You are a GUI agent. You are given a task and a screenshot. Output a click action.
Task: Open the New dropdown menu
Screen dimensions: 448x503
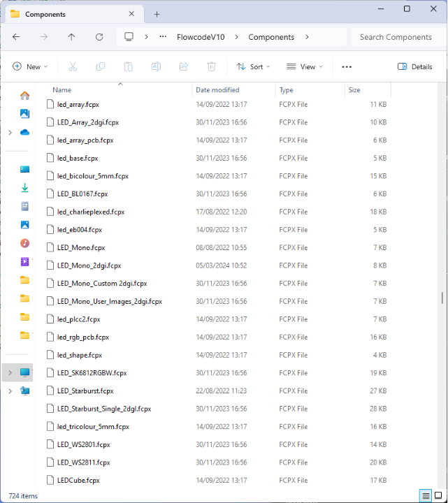pyautogui.click(x=30, y=66)
